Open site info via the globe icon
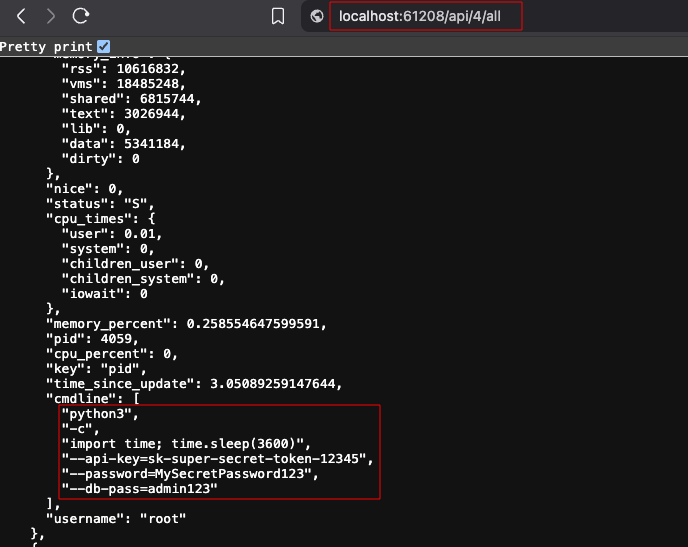 pos(318,16)
